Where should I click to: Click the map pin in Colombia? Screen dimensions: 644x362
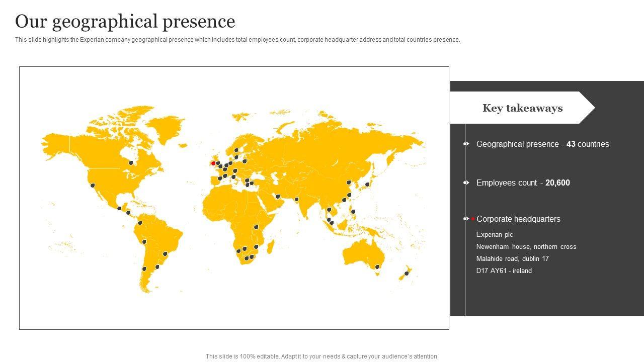[x=140, y=223]
